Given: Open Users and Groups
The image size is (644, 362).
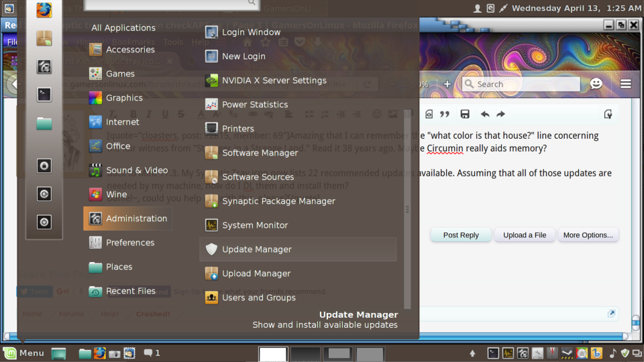Looking at the screenshot, I should pyautogui.click(x=298, y=298).
